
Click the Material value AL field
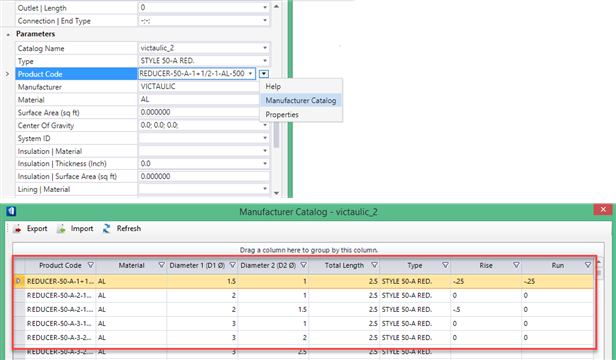(198, 99)
